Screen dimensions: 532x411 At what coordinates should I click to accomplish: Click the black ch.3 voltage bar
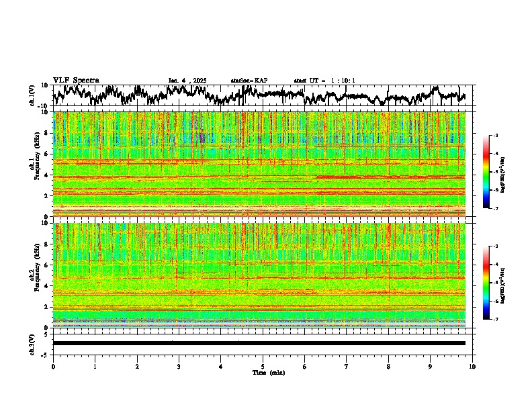(x=259, y=343)
